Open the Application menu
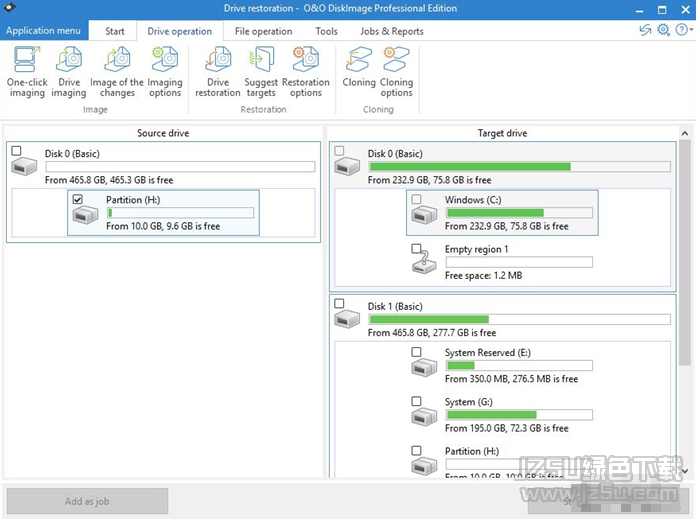Viewport: 696px width, 520px height. pyautogui.click(x=44, y=31)
